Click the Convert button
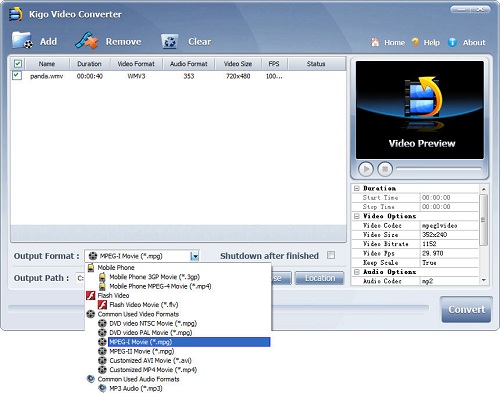 point(466,310)
